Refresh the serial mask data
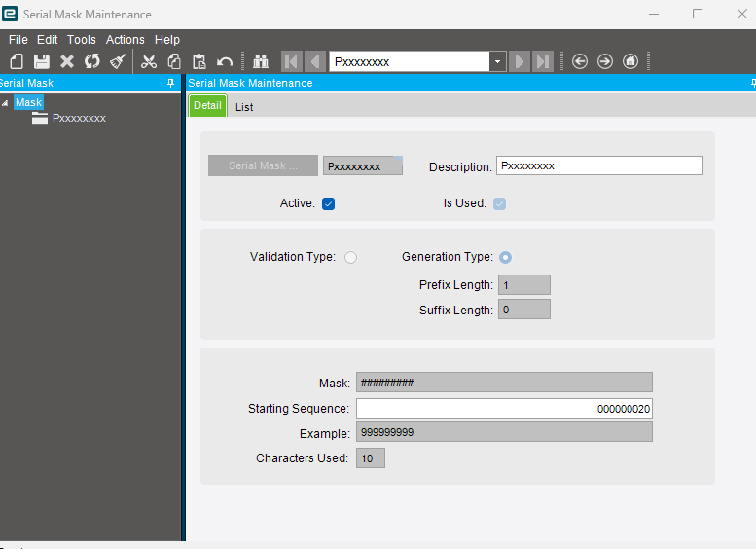The height and width of the screenshot is (549, 756). (x=91, y=61)
